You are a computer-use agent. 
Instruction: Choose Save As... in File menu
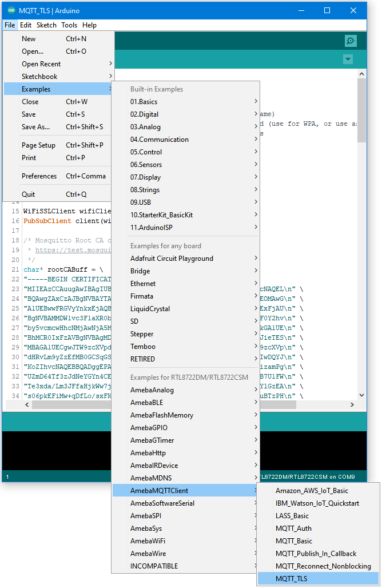58,127
